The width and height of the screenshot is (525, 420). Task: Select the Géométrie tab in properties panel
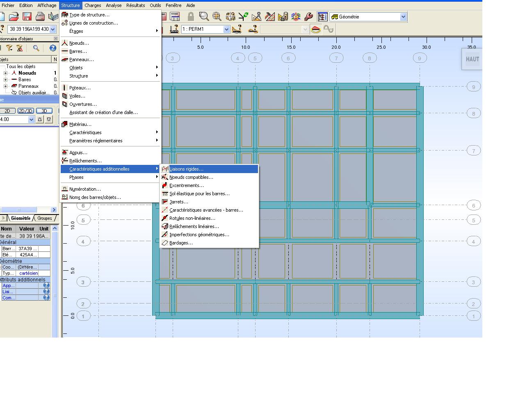(x=21, y=218)
